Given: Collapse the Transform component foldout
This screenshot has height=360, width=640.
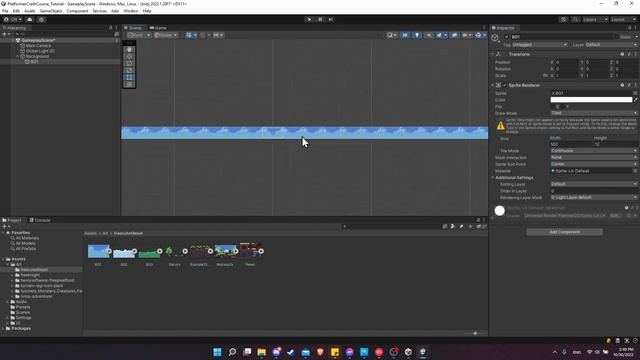Looking at the screenshot, I should tap(493, 54).
